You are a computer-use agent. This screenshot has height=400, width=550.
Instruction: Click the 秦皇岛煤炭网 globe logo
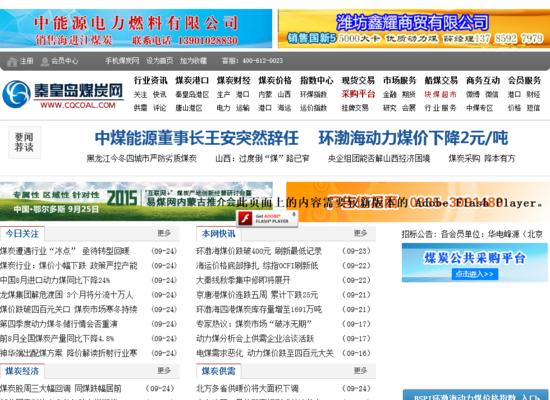[x=16, y=94]
